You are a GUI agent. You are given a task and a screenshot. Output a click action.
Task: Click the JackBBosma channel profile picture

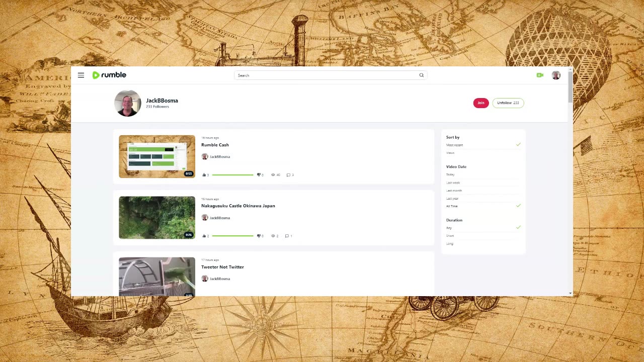pos(128,103)
